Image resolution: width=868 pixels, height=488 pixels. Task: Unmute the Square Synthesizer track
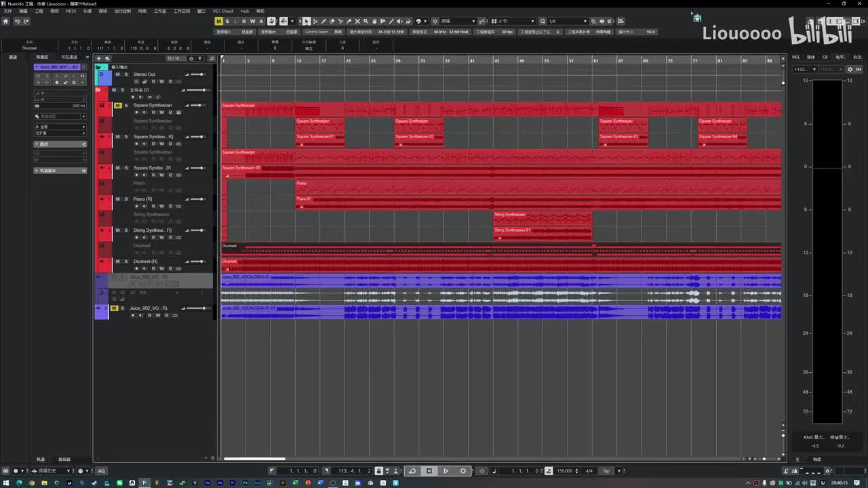click(x=117, y=106)
